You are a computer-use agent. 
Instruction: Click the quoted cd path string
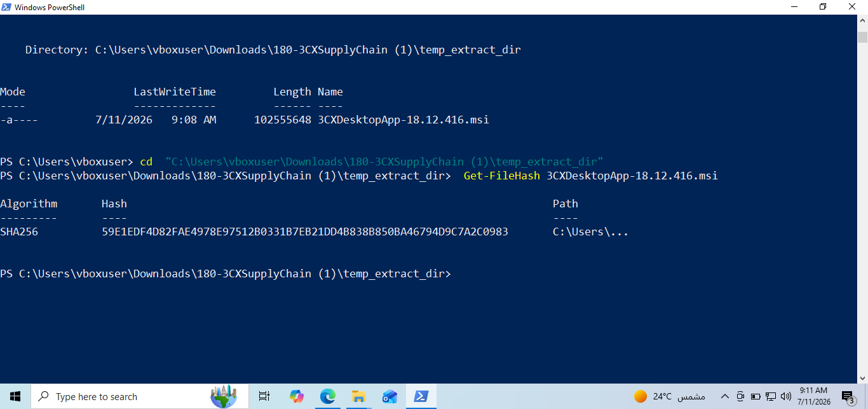[384, 162]
